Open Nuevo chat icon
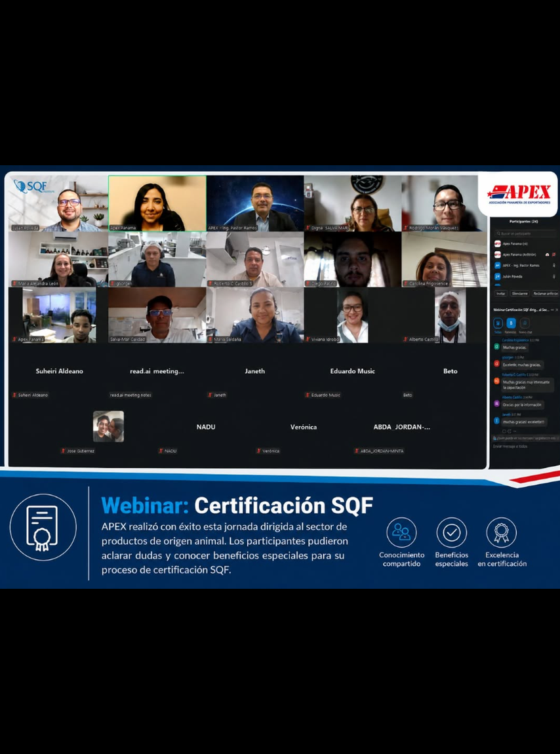This screenshot has width=560, height=754. 525,323
